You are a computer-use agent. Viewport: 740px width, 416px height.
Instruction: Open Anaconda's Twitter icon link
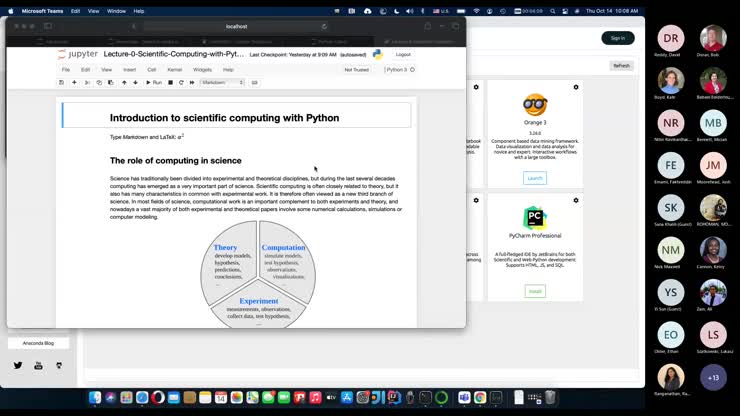(18, 365)
